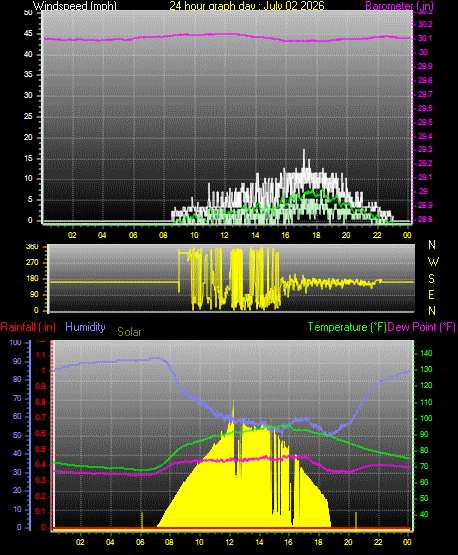Click the 29.5 barometer axis value

425,122
